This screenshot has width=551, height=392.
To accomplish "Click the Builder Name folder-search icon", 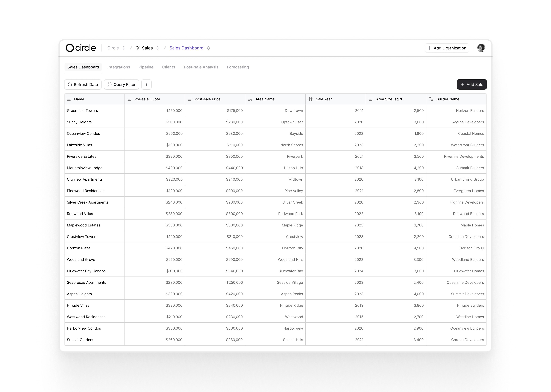I will tap(431, 99).
